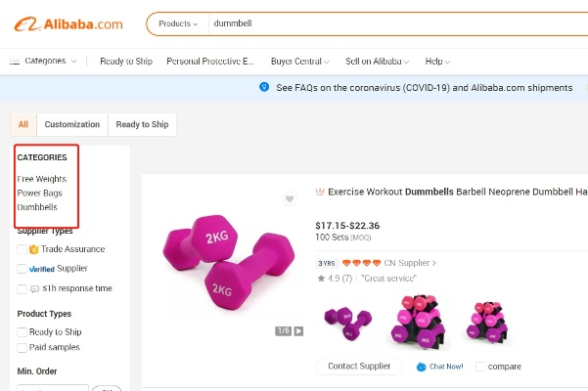Tick the Paid samples checkbox
The image size is (588, 391).
(x=22, y=346)
